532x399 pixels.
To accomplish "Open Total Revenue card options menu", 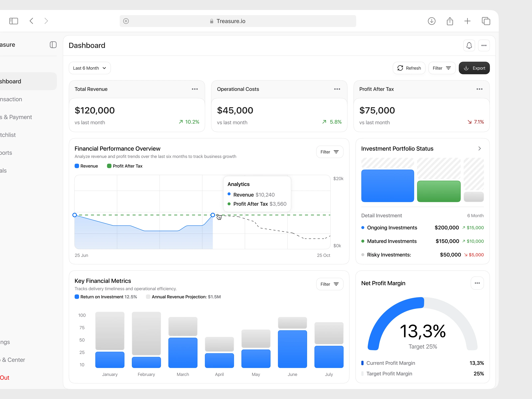I will tap(195, 89).
